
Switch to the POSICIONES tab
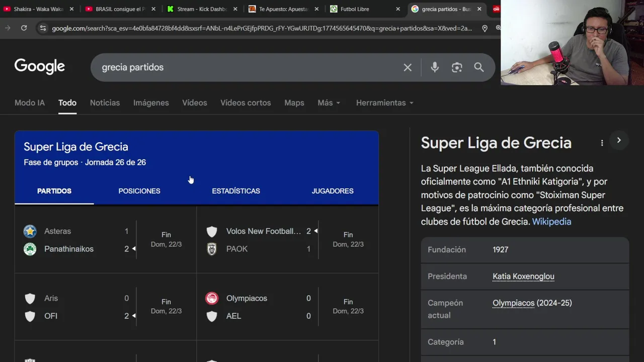click(139, 191)
